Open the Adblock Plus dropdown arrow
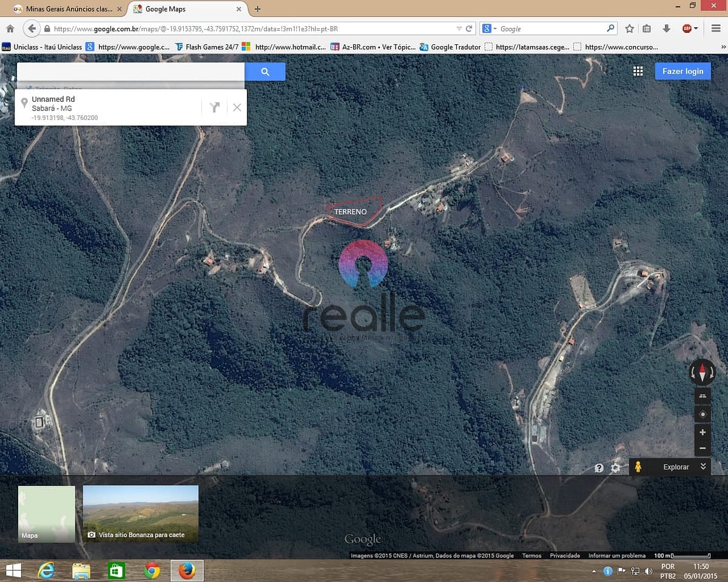 coord(696,28)
